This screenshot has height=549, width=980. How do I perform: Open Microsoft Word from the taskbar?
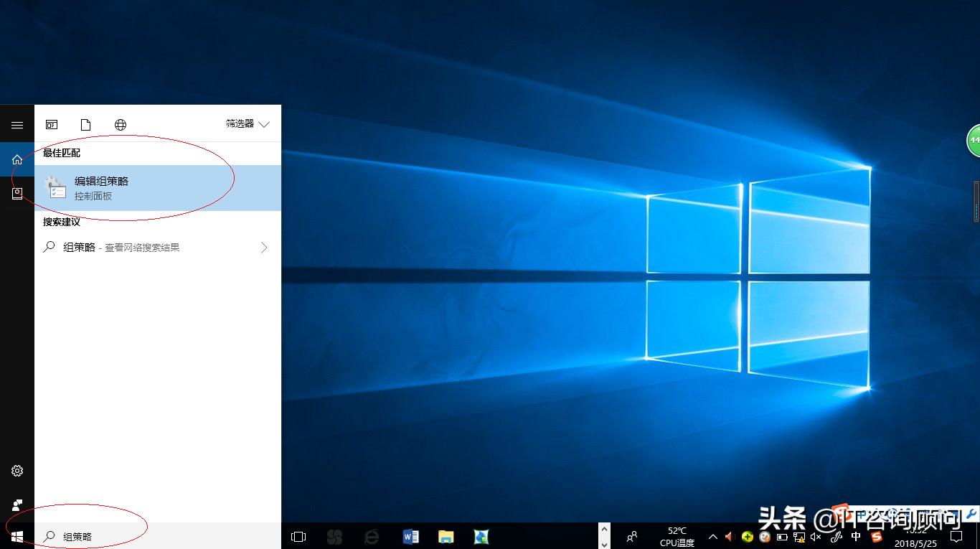(410, 536)
